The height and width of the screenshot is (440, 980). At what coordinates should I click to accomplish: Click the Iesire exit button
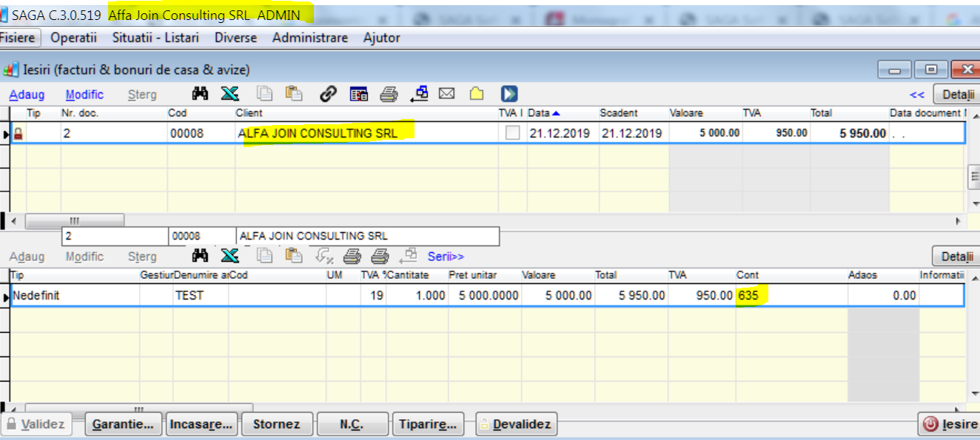(x=948, y=424)
